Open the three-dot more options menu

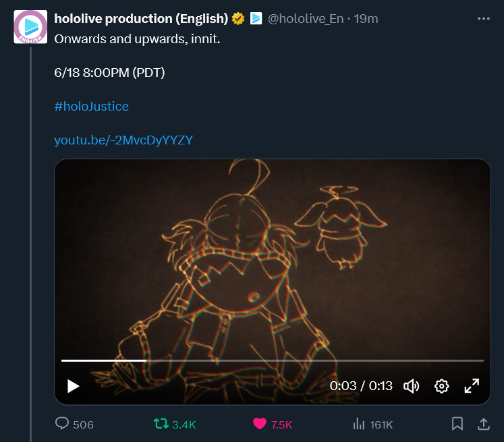click(483, 19)
